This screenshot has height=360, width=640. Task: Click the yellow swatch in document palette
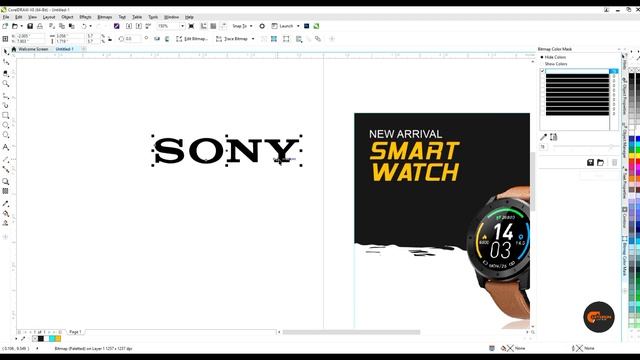tap(58, 338)
